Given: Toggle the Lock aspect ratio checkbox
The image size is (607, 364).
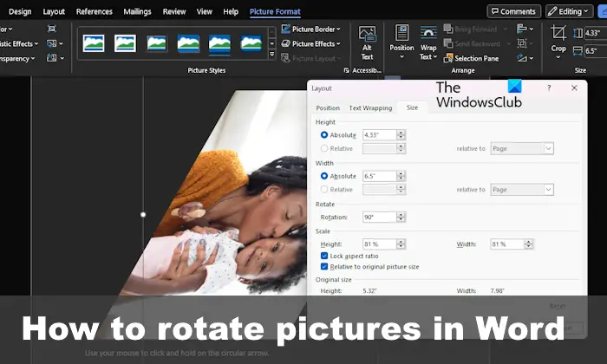Looking at the screenshot, I should click(324, 257).
